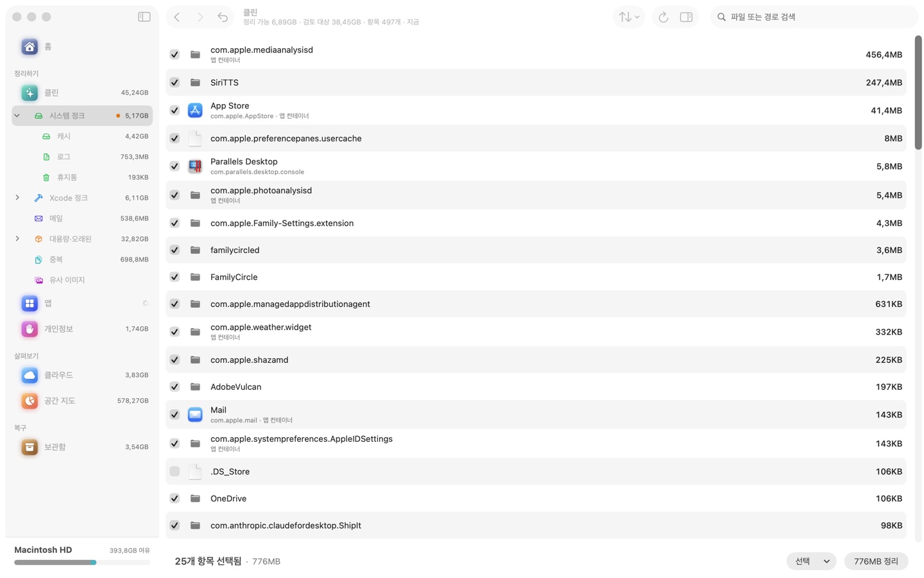Click the 개인정보 hand icon
924x578 pixels.
click(x=30, y=329)
